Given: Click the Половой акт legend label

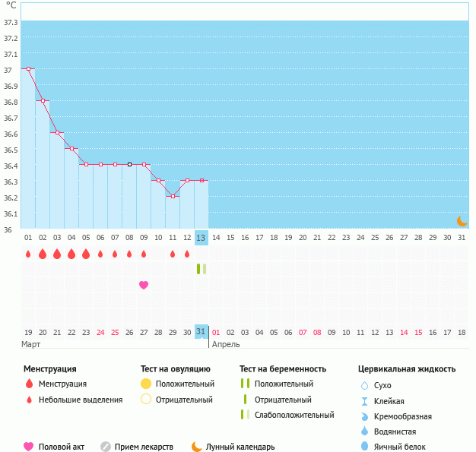Looking at the screenshot, I should pos(63,447).
